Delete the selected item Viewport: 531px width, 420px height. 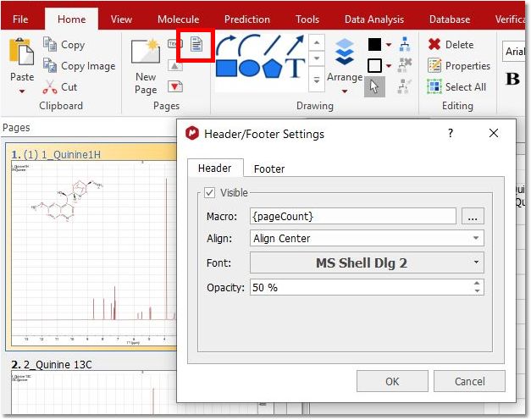(451, 44)
